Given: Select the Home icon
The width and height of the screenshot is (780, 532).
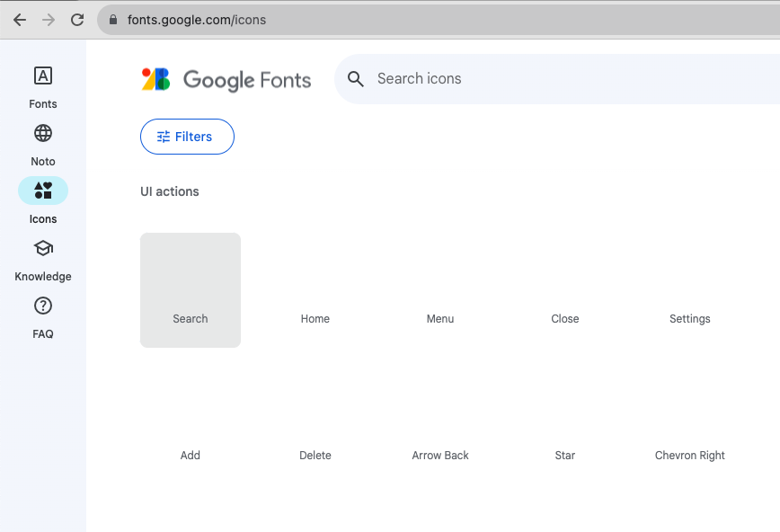Looking at the screenshot, I should (x=315, y=289).
